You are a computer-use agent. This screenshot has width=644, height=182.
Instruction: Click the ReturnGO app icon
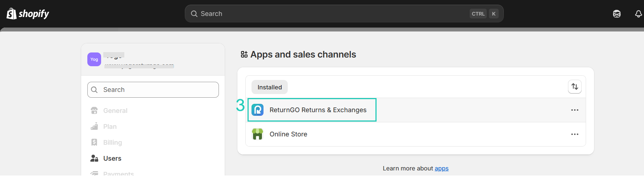pyautogui.click(x=258, y=110)
